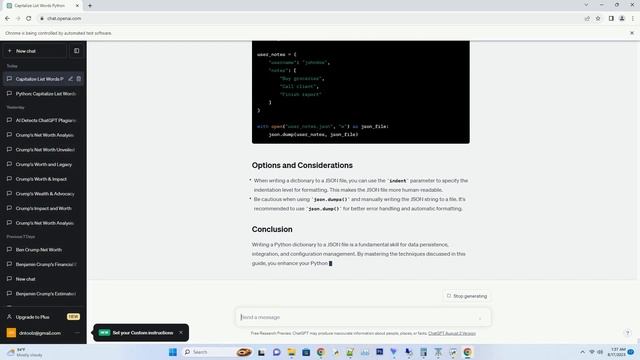Click the taskbar Search box

point(218,352)
